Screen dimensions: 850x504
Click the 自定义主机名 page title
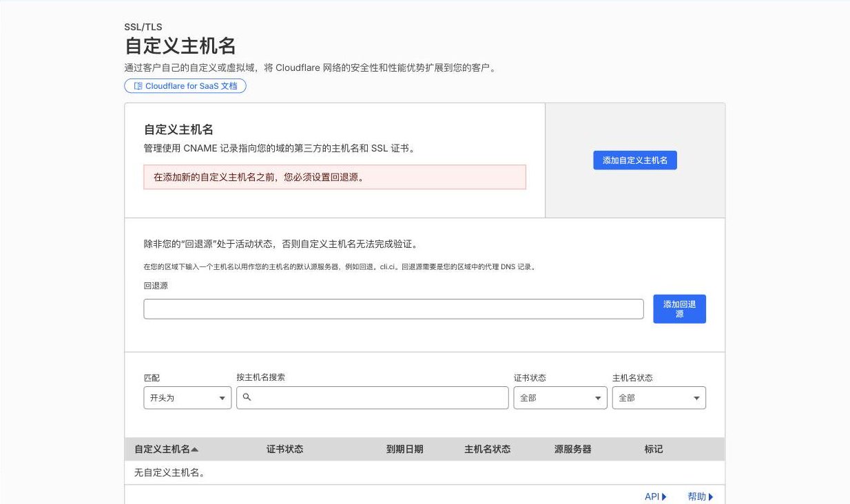pos(180,46)
